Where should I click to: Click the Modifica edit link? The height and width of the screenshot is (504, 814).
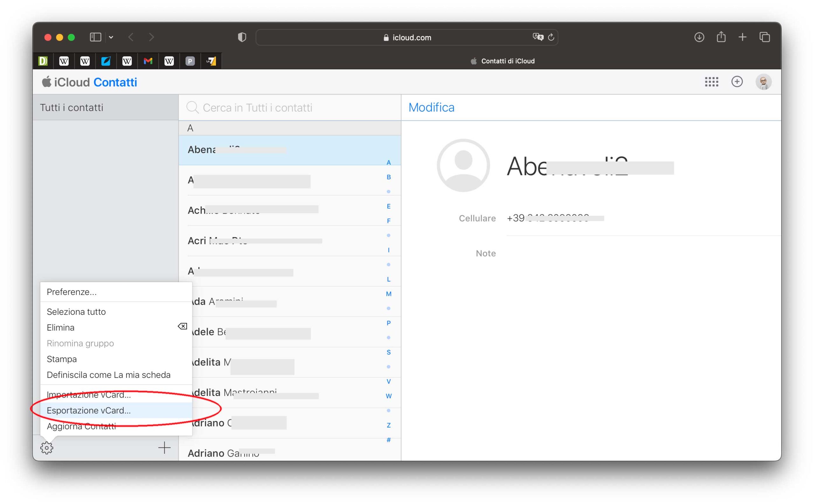431,107
